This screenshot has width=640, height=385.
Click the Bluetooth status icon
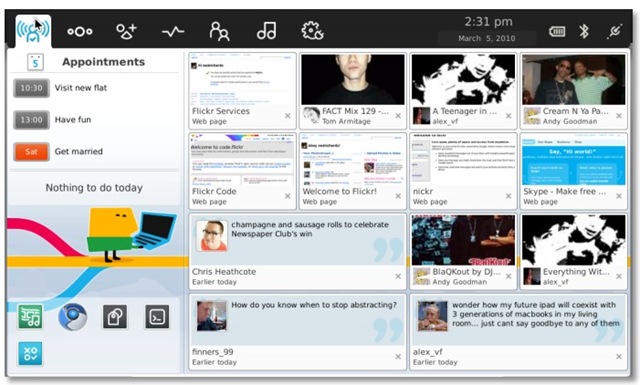584,31
